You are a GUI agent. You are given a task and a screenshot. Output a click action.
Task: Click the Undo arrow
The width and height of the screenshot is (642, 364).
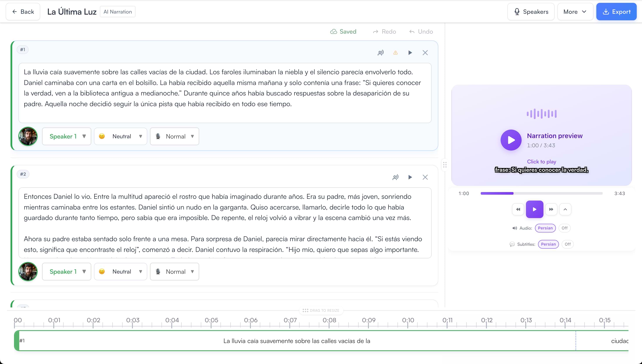[x=412, y=32]
